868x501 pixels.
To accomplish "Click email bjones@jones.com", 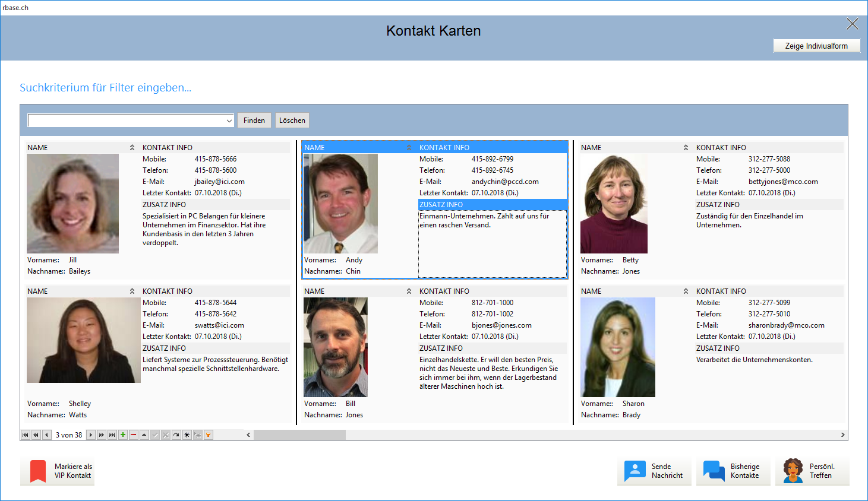I will click(501, 325).
